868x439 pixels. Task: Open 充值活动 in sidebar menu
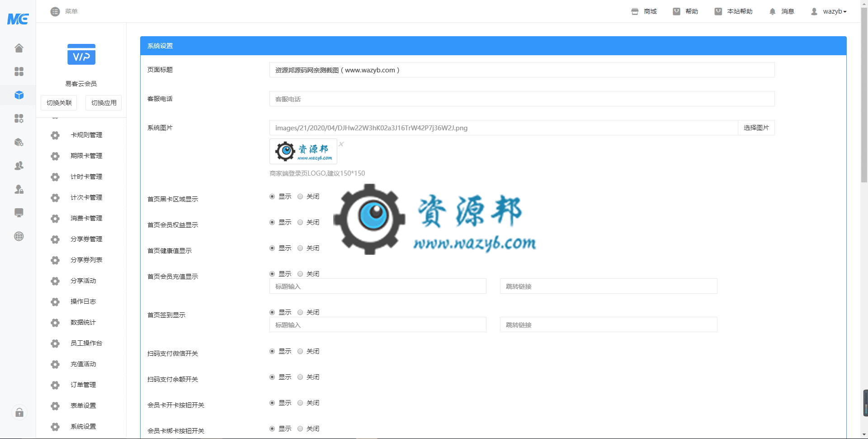coord(83,364)
